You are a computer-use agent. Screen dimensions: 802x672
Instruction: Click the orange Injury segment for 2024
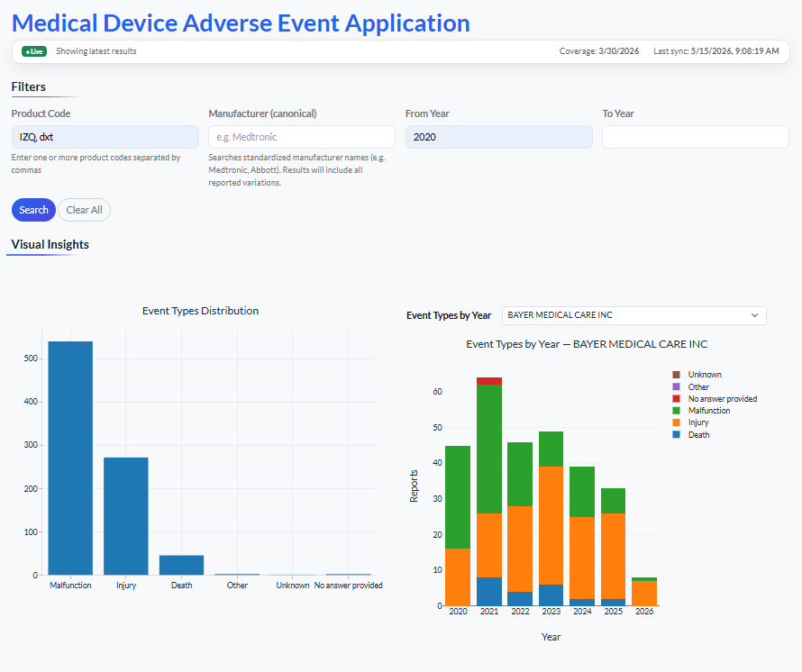[582, 558]
